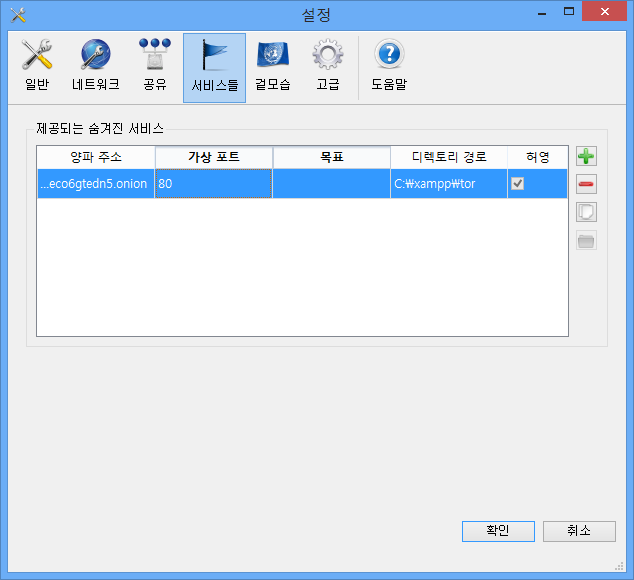Open the 네트워크 (Network) settings page
Image resolution: width=634 pixels, height=580 pixels.
pos(96,66)
